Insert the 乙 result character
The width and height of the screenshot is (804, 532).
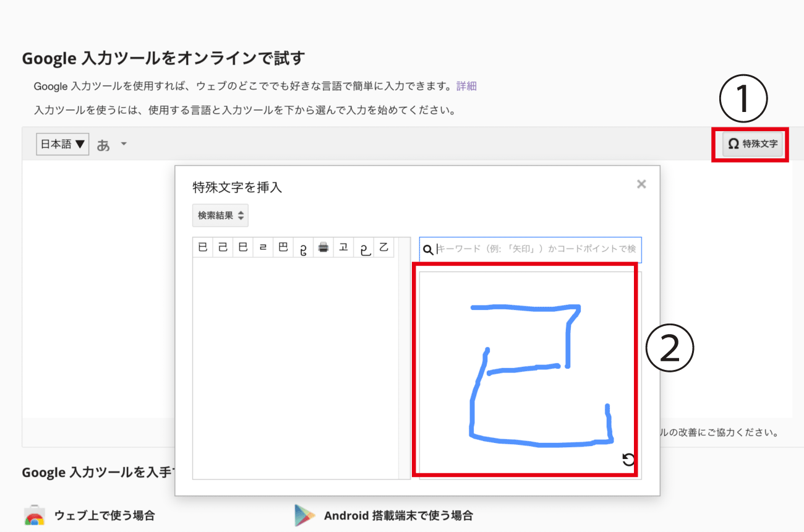pos(383,247)
